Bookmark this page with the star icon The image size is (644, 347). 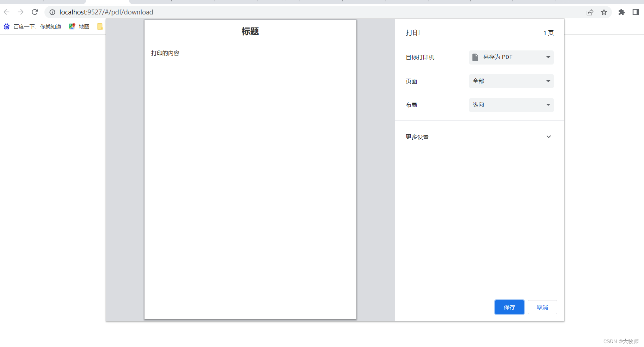coord(604,12)
